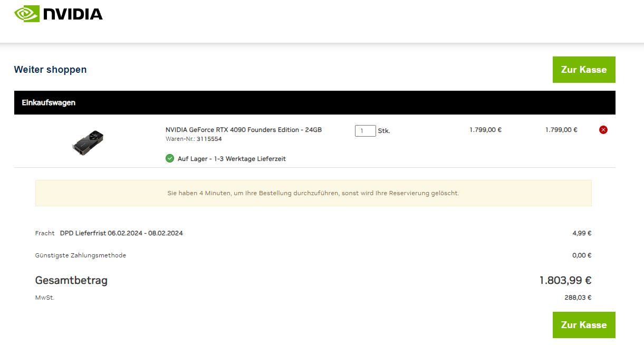Click the 288,03 € tax amount
644x345 pixels.
coord(578,298)
